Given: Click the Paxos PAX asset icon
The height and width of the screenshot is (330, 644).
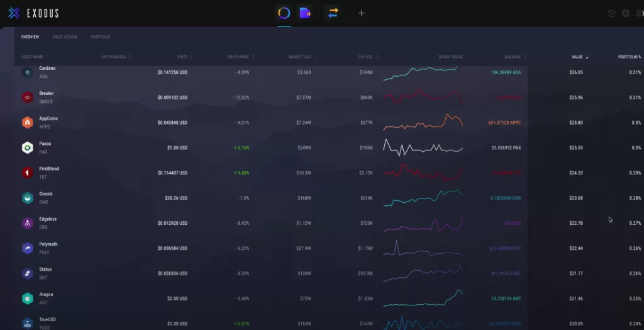Looking at the screenshot, I should click(28, 148).
